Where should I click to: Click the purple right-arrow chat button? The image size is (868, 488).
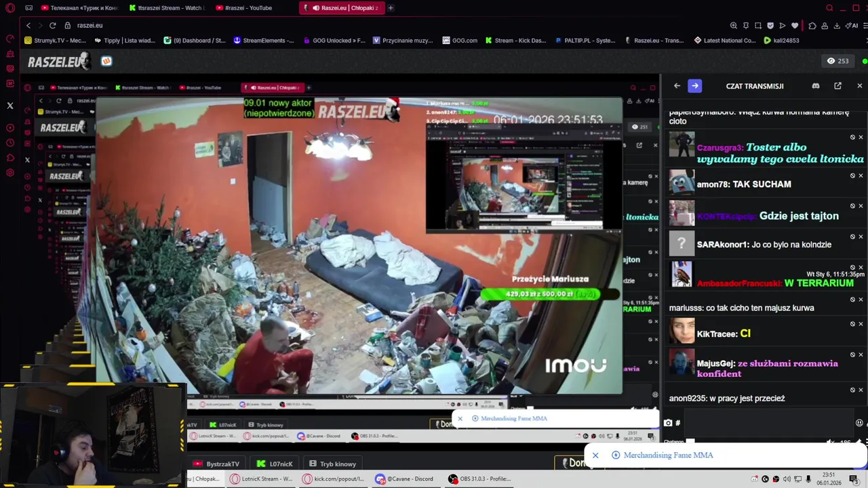pos(694,86)
